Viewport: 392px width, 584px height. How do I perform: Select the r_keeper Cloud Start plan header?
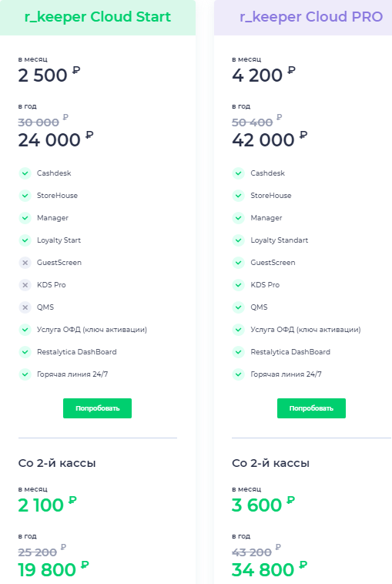pos(98,18)
